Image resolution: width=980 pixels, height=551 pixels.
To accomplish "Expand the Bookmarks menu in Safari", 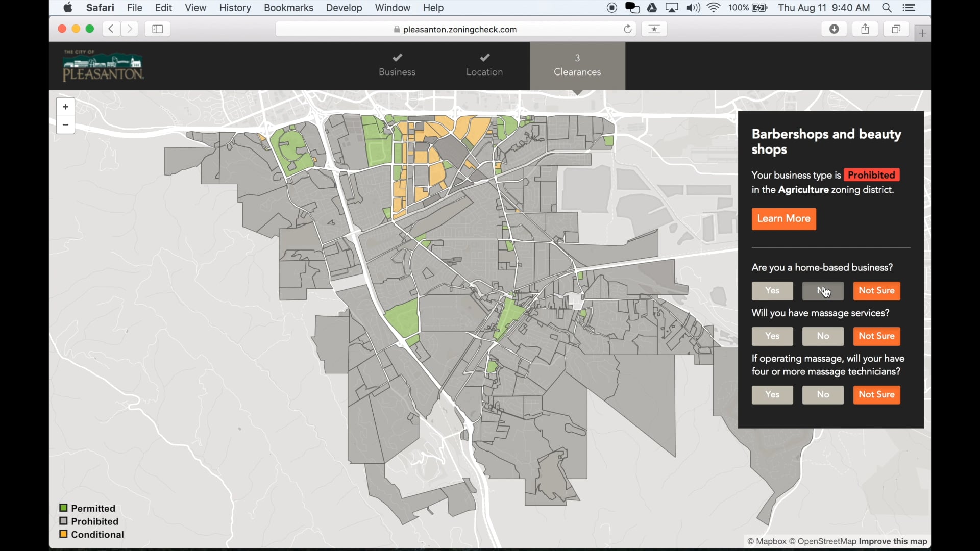I will pyautogui.click(x=289, y=8).
